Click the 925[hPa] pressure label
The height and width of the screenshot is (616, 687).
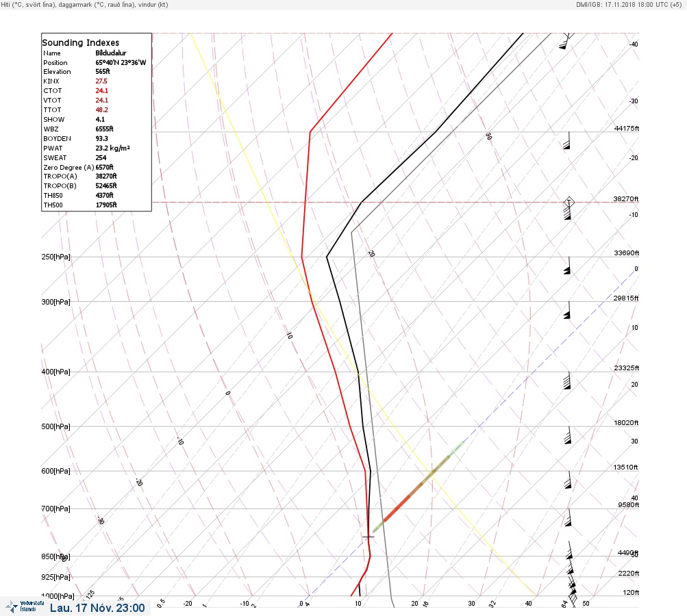[55, 577]
